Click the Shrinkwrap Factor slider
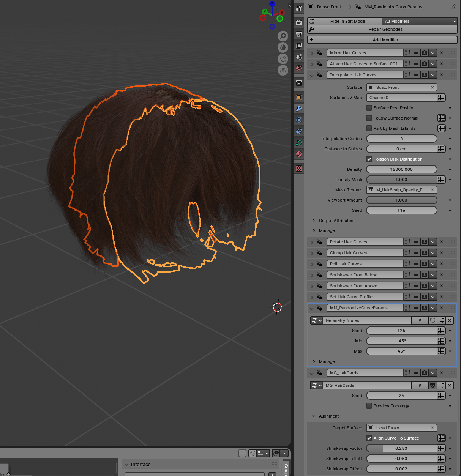Screen dimensions: 461x476 pyautogui.click(x=401, y=448)
